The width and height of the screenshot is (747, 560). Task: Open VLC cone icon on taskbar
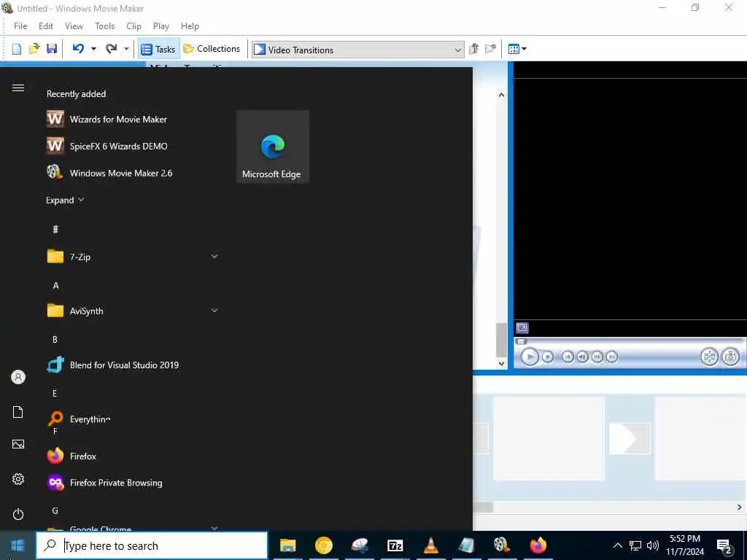[430, 545]
